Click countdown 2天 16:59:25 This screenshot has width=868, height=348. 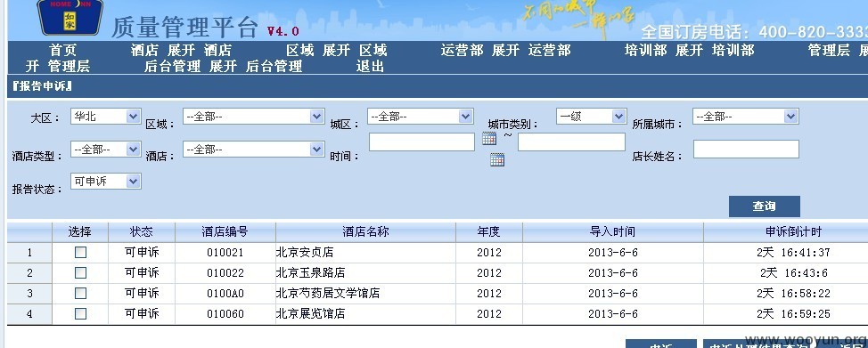(x=793, y=314)
